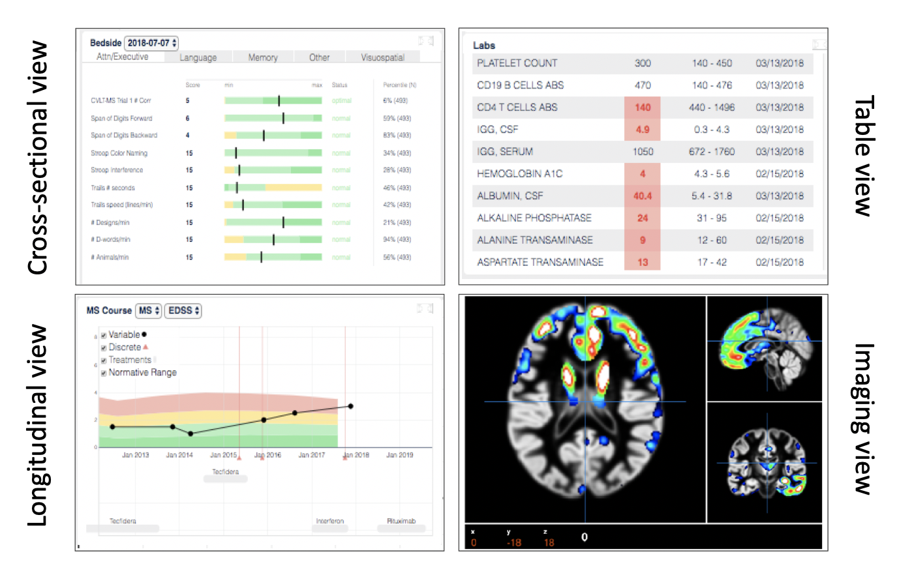Viewport: 912px width, 588px height.
Task: Click the Rituximab treatment bar
Action: click(x=401, y=529)
